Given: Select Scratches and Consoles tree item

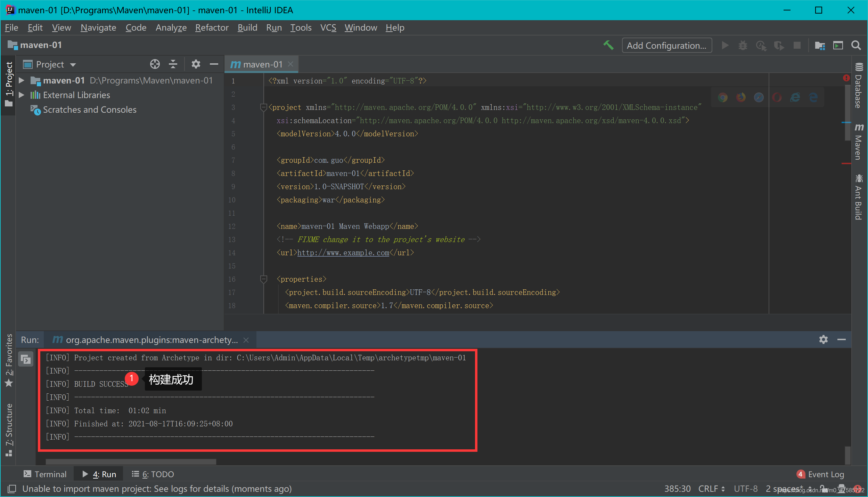Looking at the screenshot, I should [83, 110].
